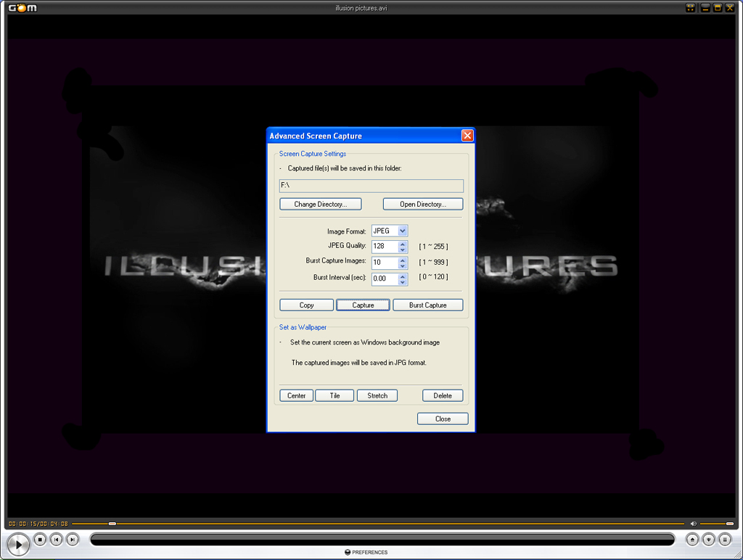Image resolution: width=743 pixels, height=560 pixels.
Task: Show the playlist using the list icon
Action: click(x=725, y=540)
